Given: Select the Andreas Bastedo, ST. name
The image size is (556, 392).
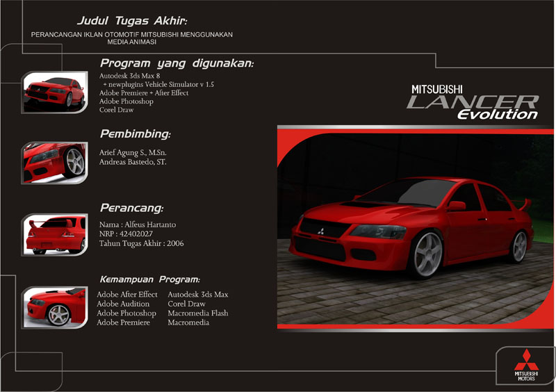Looking at the screenshot, I should click(133, 162).
